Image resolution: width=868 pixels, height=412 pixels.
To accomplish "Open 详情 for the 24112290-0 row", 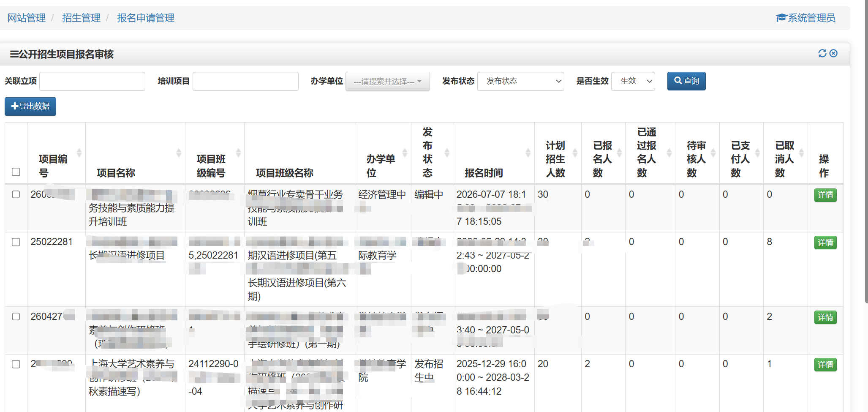I will pyautogui.click(x=825, y=365).
